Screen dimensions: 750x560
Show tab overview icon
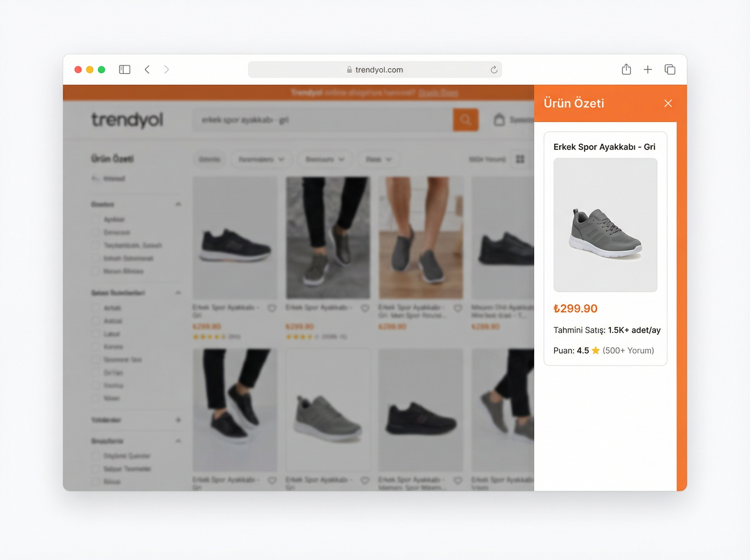(x=670, y=69)
